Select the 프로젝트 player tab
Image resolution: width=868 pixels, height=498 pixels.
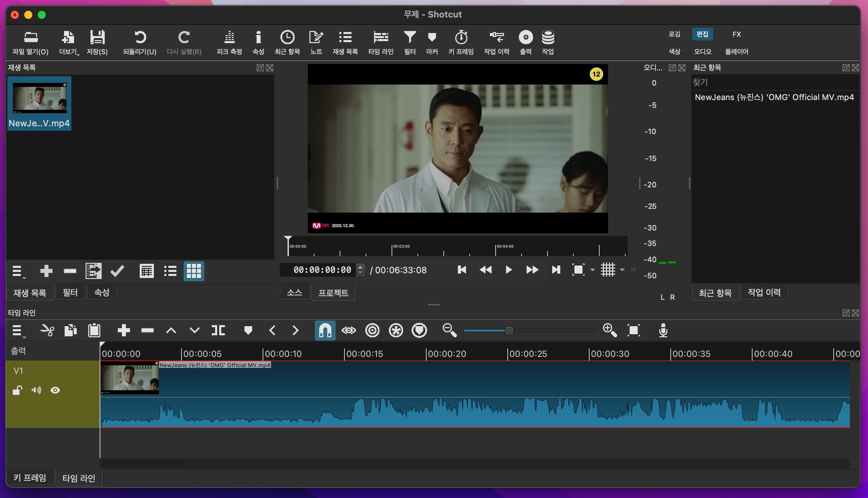click(x=333, y=293)
